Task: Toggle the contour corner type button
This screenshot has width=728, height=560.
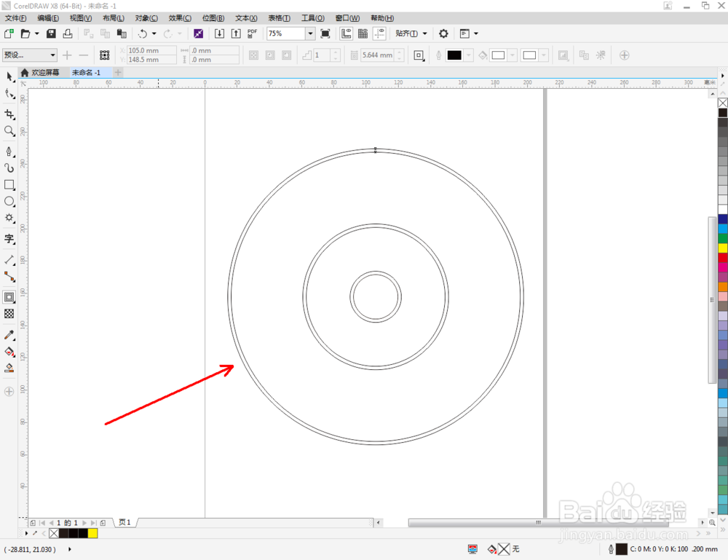Action: [x=419, y=55]
